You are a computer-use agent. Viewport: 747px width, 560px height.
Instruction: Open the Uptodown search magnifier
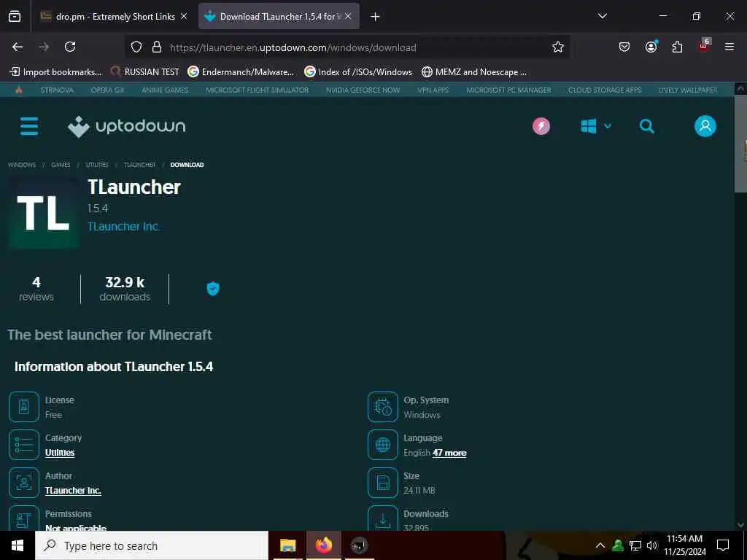click(x=646, y=126)
